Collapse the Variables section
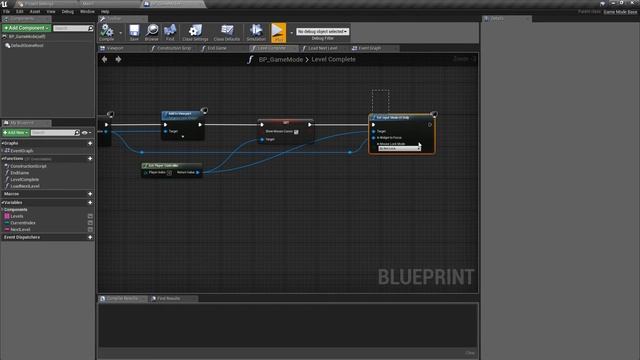The image size is (640, 360). click(x=2, y=202)
